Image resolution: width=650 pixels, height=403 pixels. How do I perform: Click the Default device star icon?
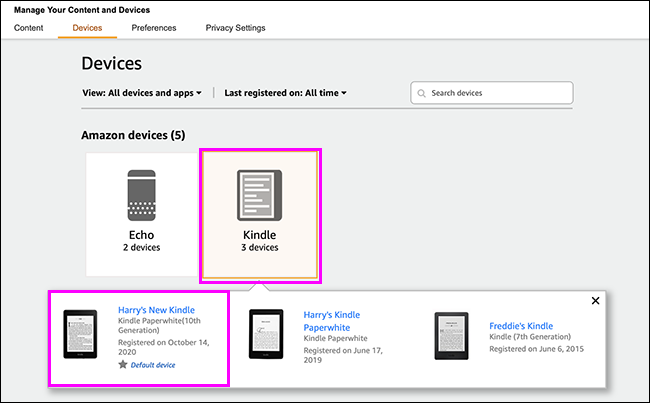[x=123, y=365]
